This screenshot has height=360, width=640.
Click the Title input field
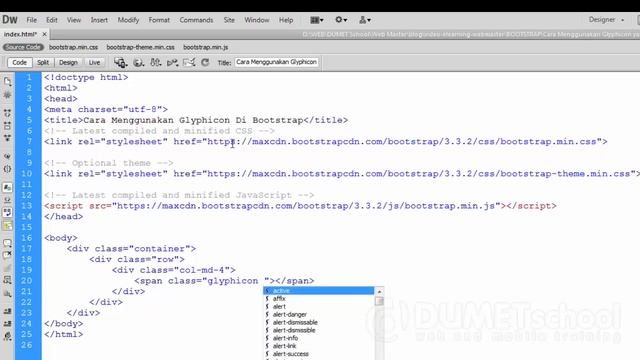click(277, 62)
